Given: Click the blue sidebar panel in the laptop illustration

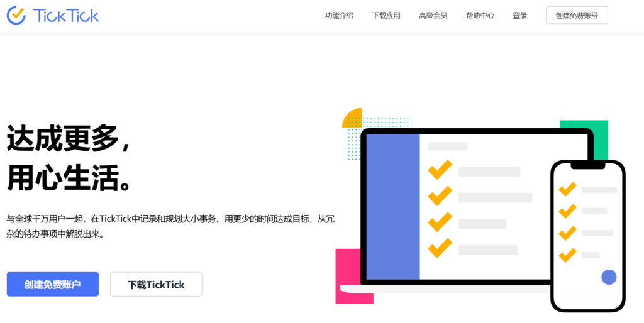Looking at the screenshot, I should (x=392, y=206).
